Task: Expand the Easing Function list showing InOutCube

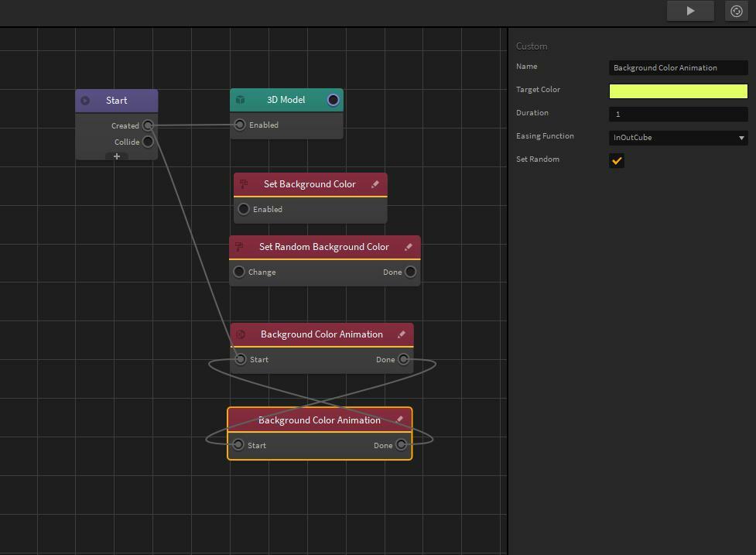Action: (677, 137)
